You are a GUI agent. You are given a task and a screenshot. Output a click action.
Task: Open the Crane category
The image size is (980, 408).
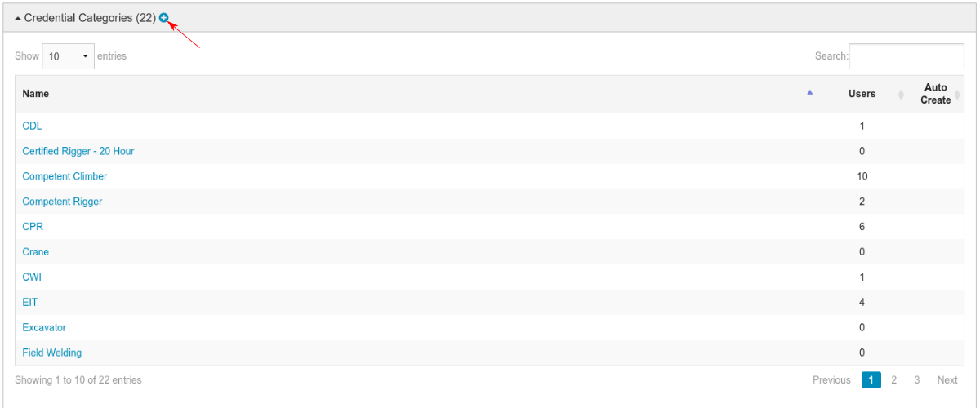[x=36, y=252]
